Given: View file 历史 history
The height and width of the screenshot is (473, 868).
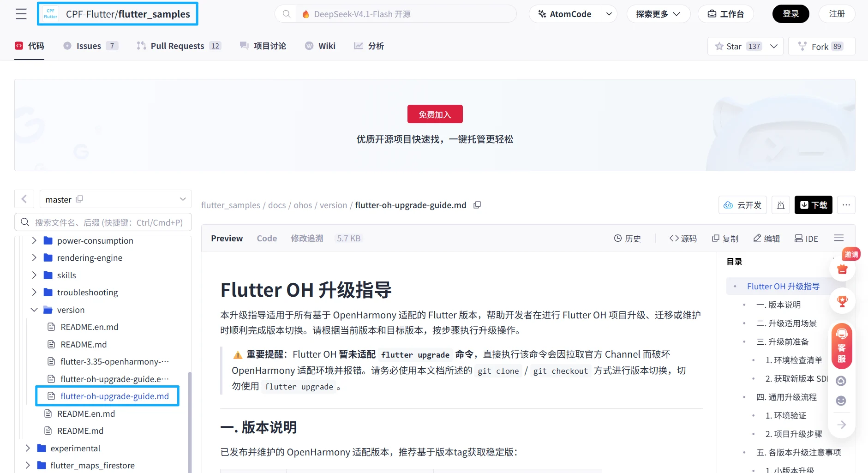Looking at the screenshot, I should coord(627,238).
